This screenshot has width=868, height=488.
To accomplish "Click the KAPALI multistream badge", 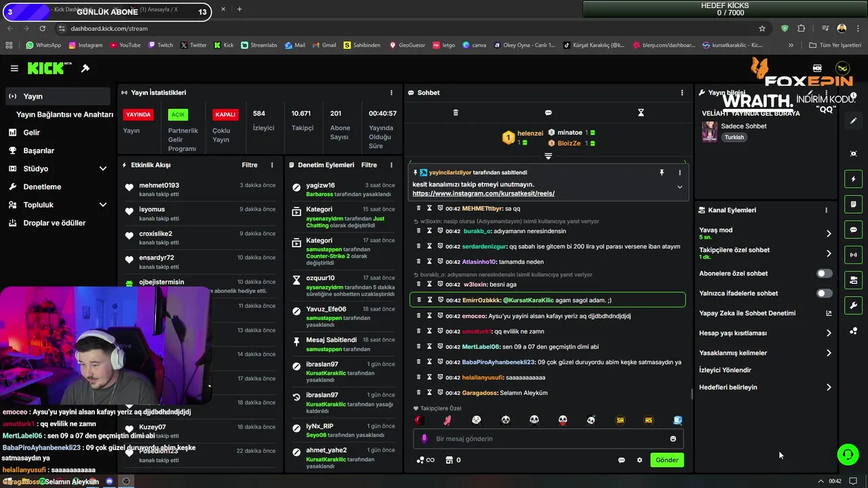I will tap(225, 115).
